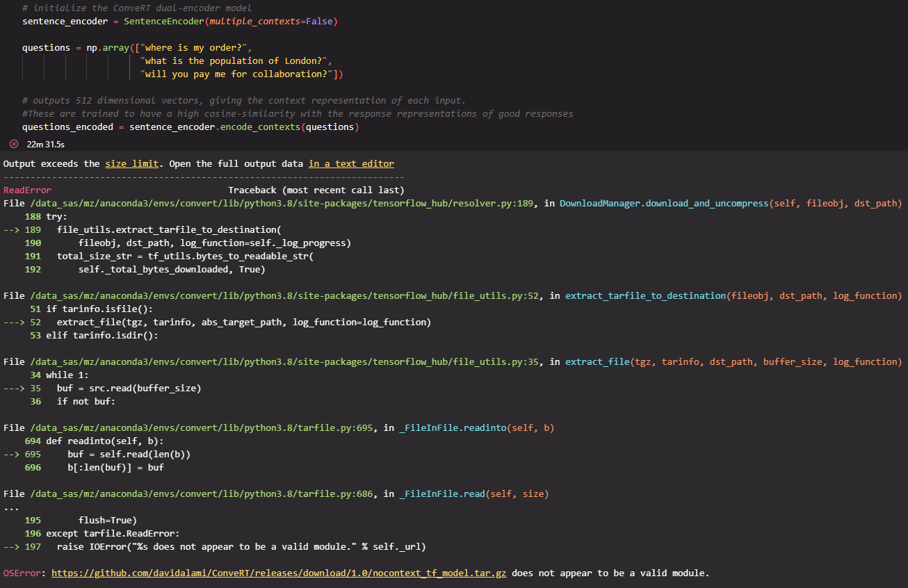The height and width of the screenshot is (588, 908).
Task: Click 'extract_file(tgz, tarinfo, dst_path, buffer_size, log_function)' header
Action: point(733,362)
